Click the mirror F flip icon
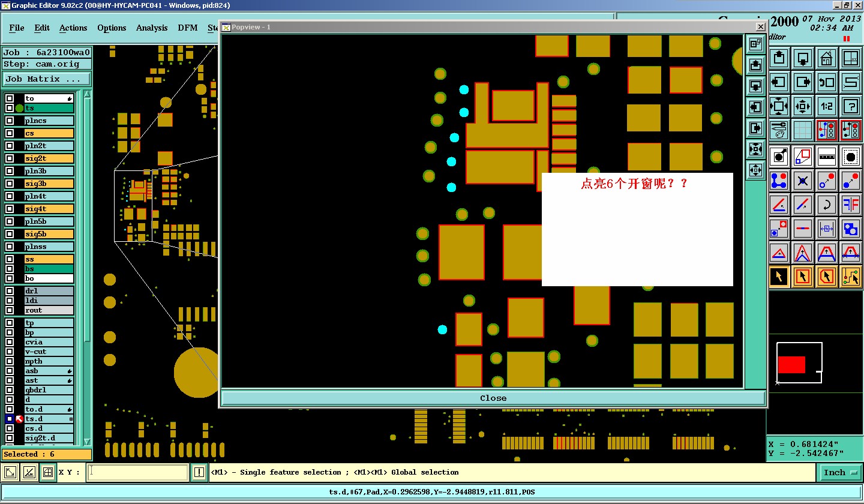 click(x=851, y=205)
